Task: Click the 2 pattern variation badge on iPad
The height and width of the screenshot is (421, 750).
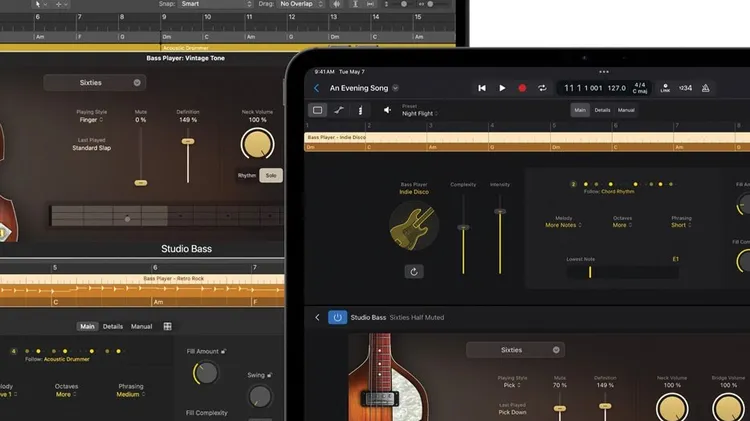Action: coord(573,184)
